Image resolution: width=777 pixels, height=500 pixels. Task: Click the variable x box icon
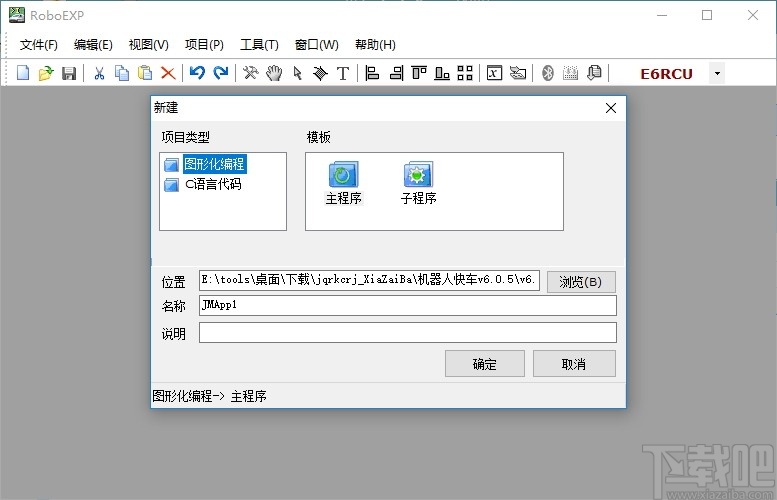(494, 73)
